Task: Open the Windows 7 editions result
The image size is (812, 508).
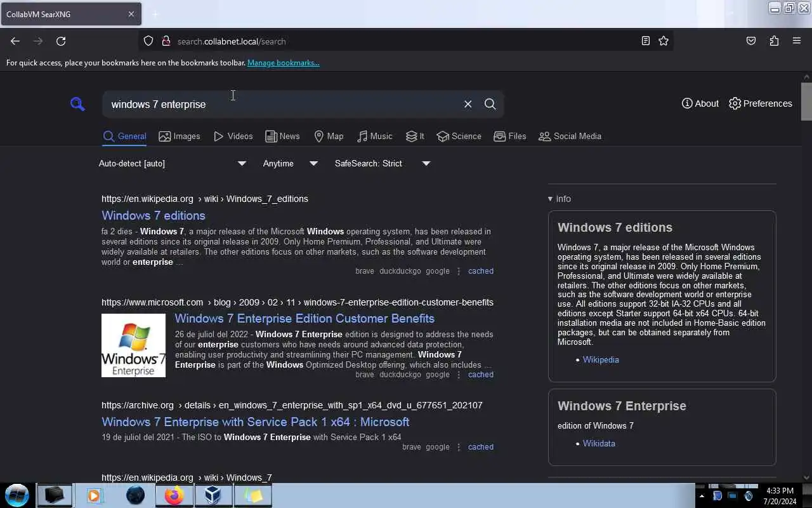Action: point(154,215)
